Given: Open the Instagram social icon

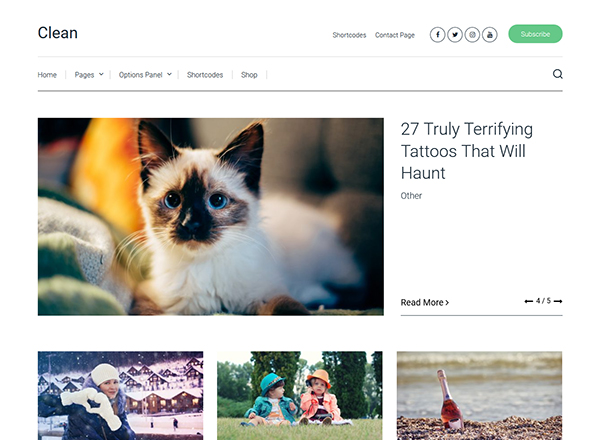Looking at the screenshot, I should click(x=472, y=35).
